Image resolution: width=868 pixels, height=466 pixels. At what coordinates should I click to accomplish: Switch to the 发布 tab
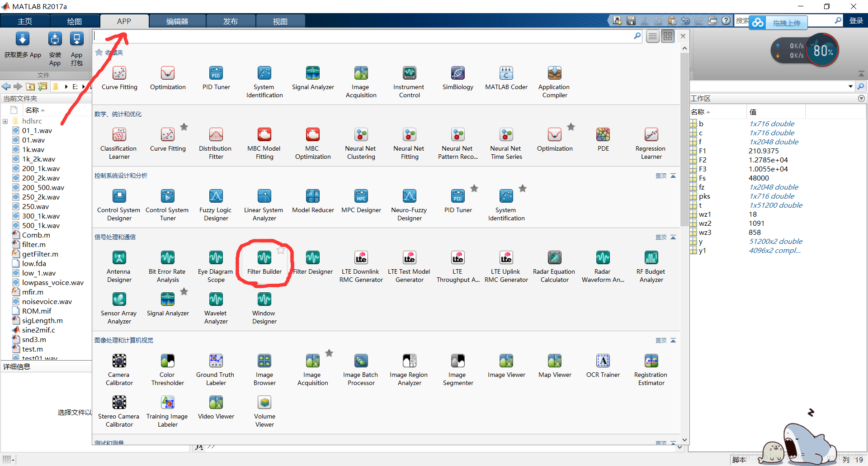[231, 21]
